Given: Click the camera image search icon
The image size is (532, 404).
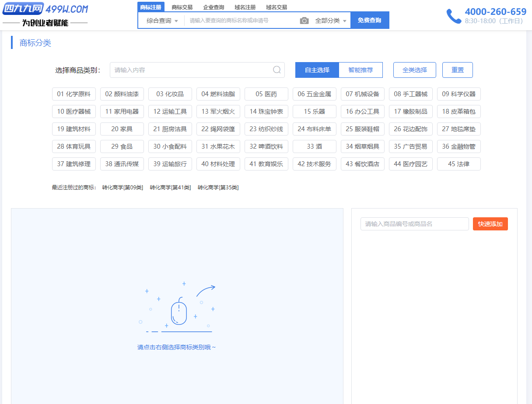Looking at the screenshot, I should point(304,21).
